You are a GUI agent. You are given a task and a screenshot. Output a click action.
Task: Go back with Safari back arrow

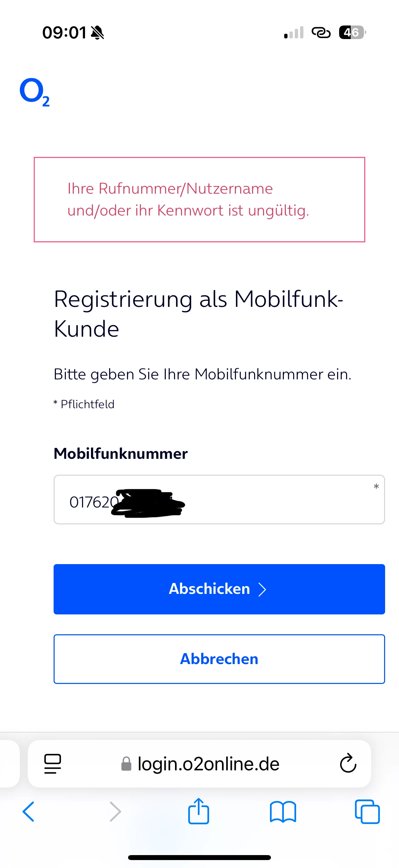pyautogui.click(x=28, y=812)
